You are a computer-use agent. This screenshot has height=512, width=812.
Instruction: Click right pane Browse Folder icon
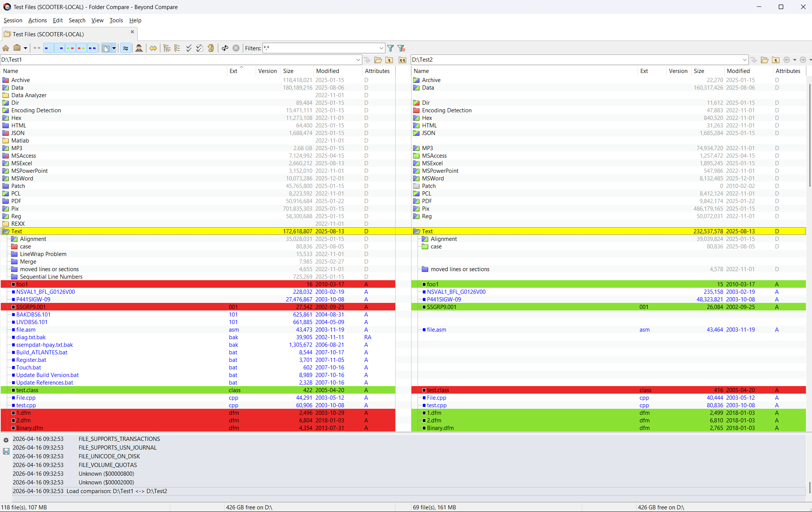[764, 60]
